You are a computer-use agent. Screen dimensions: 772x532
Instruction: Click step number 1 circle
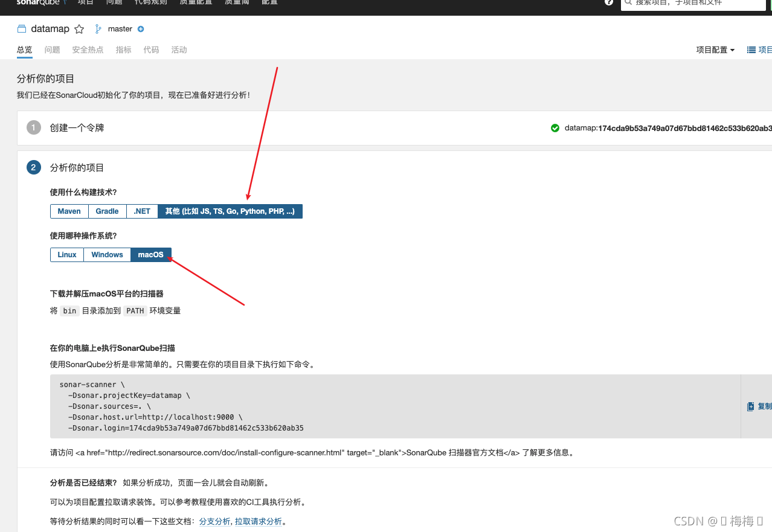[34, 128]
